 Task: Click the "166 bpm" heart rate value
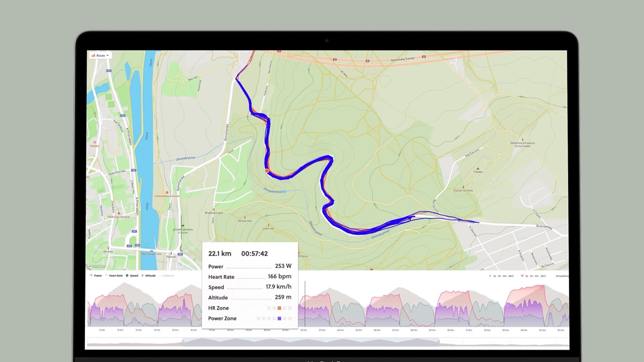coord(280,277)
